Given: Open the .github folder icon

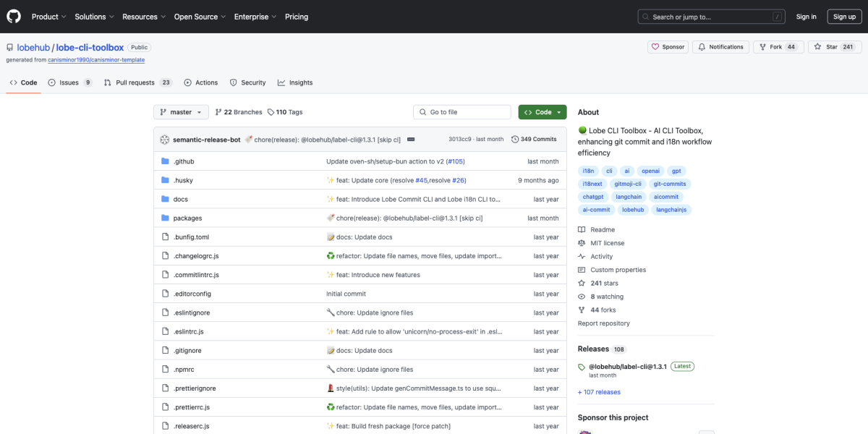Looking at the screenshot, I should (165, 161).
